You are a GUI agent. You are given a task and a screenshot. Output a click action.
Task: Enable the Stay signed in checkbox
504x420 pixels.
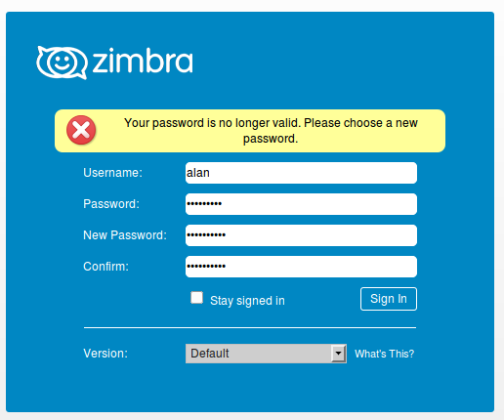point(196,298)
